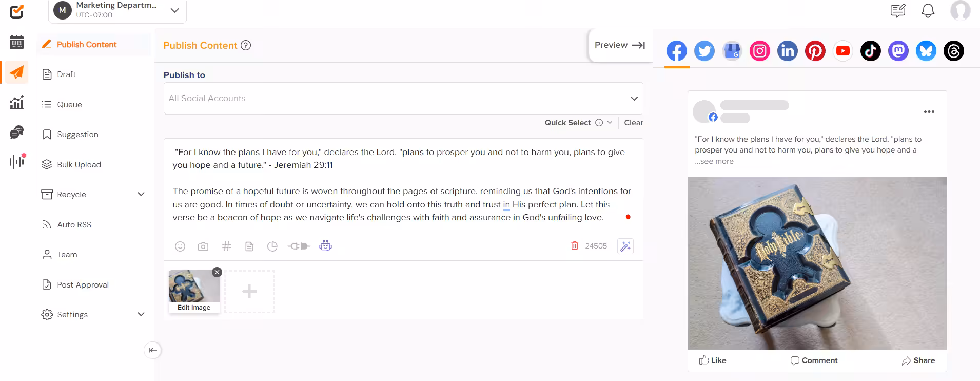The image size is (980, 381).
Task: Click into the post text editor
Action: click(403, 185)
